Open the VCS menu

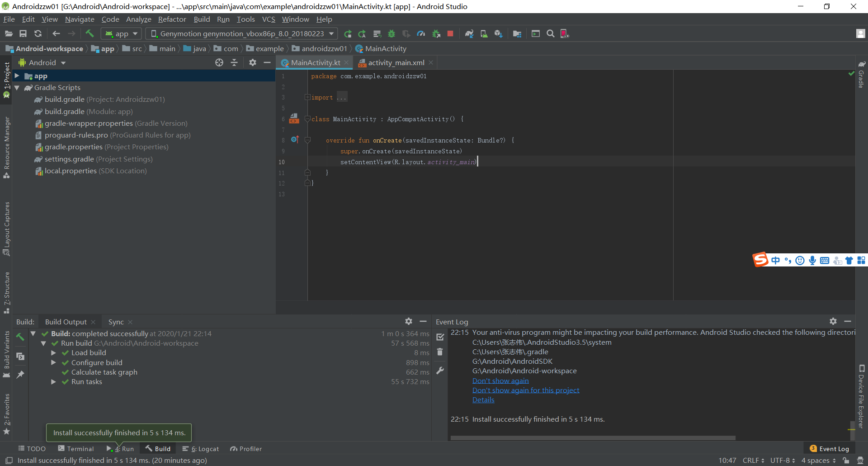coord(269,19)
